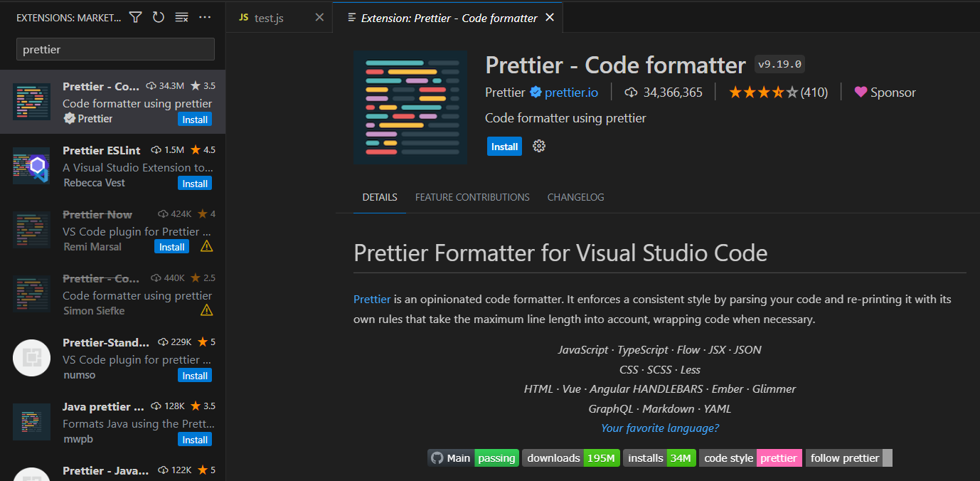Click the Rebecca Vest publisher name
The width and height of the screenshot is (980, 481).
coord(94,183)
